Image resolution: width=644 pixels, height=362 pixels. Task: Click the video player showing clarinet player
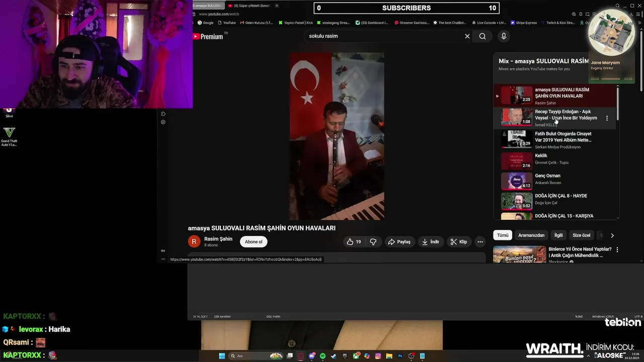(x=337, y=136)
